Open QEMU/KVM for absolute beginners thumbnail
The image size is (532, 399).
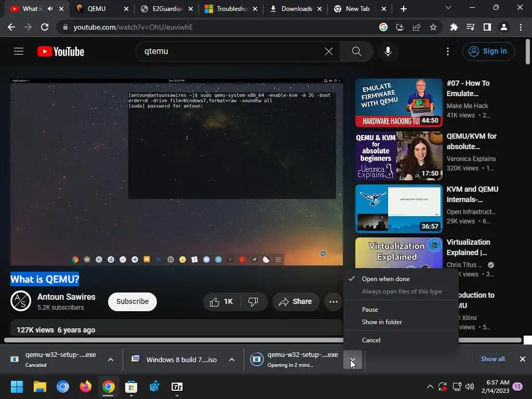pos(398,156)
